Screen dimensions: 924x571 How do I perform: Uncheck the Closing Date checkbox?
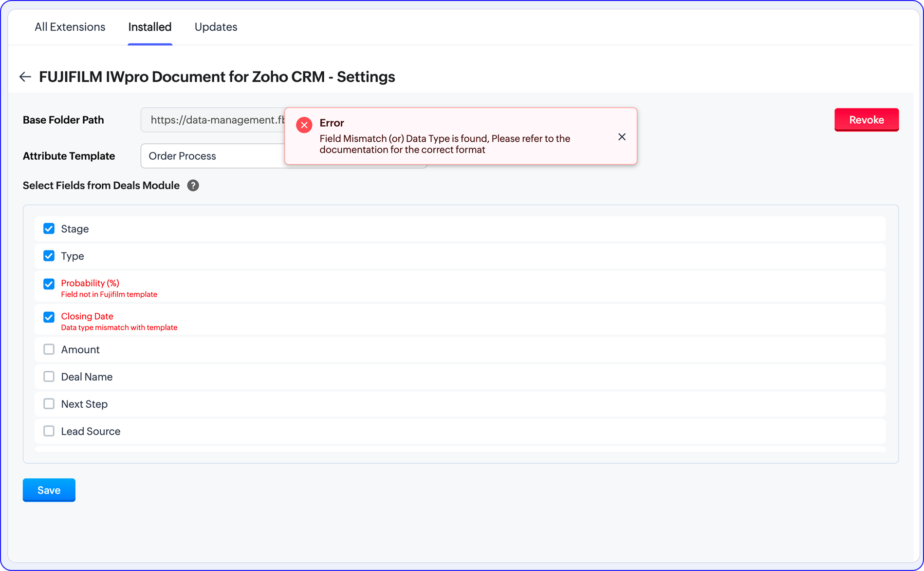coord(49,317)
